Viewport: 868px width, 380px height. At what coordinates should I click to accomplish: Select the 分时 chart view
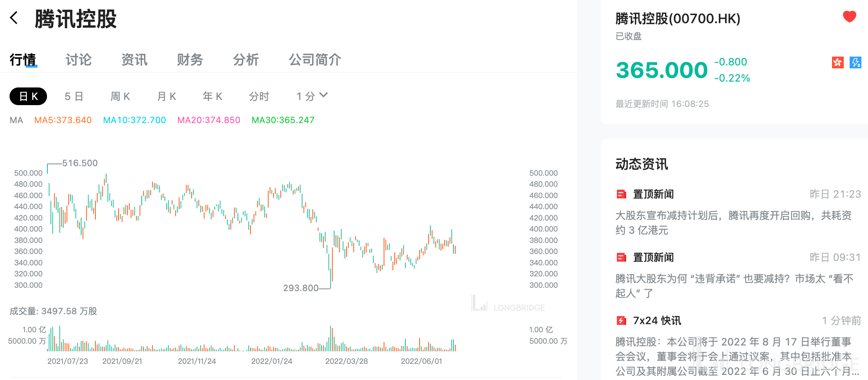[x=259, y=96]
